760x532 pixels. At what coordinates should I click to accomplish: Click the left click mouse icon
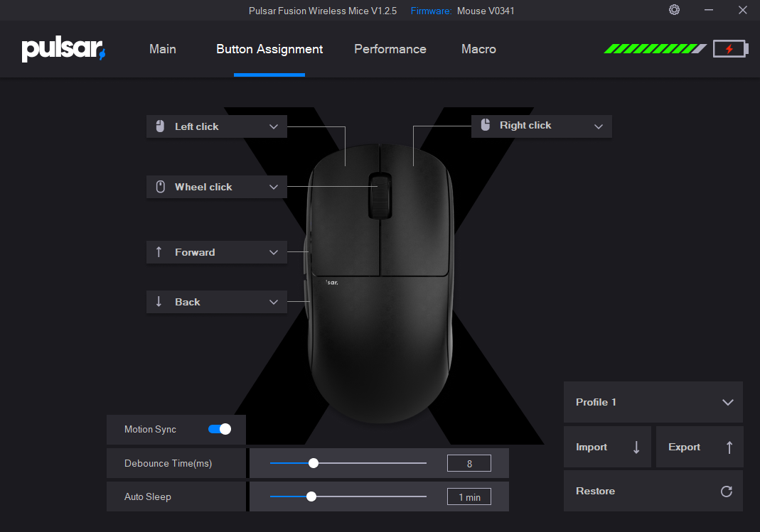tap(160, 126)
